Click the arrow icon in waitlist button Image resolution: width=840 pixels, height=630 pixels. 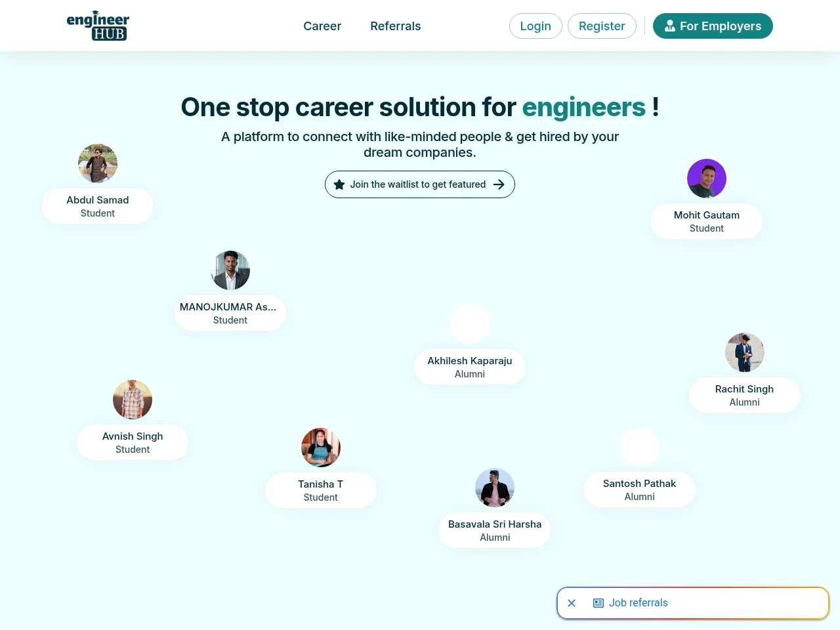point(499,184)
